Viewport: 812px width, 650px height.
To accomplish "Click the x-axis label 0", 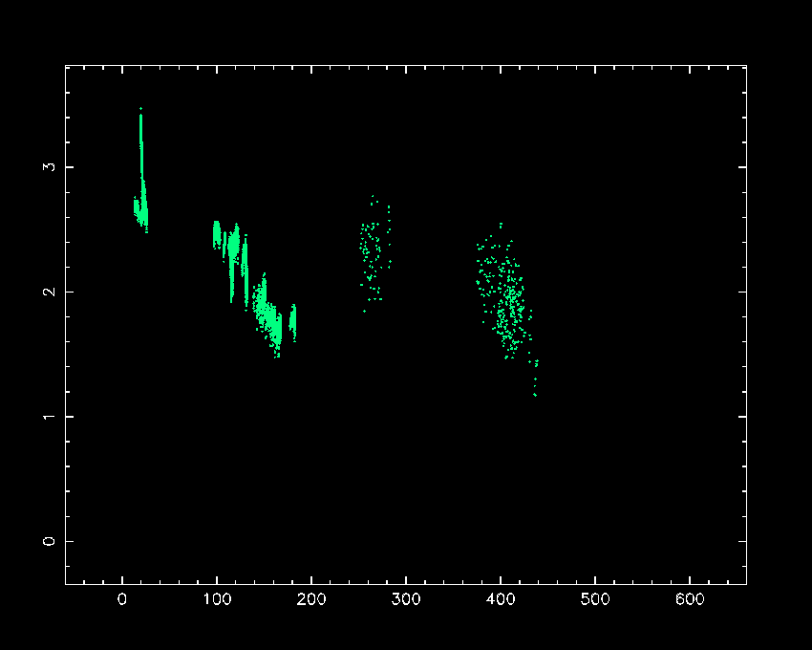I will click(x=122, y=599).
